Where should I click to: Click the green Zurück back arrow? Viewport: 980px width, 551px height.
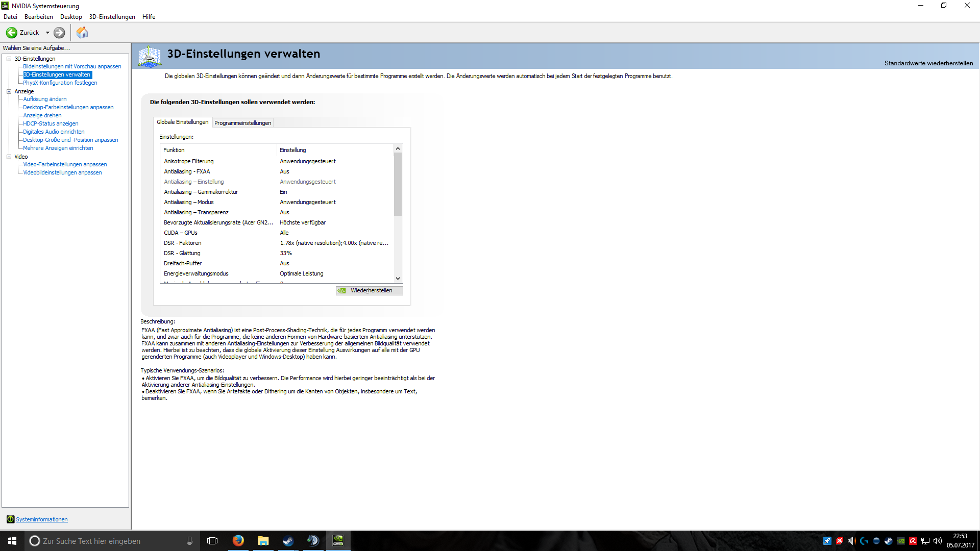pyautogui.click(x=12, y=33)
